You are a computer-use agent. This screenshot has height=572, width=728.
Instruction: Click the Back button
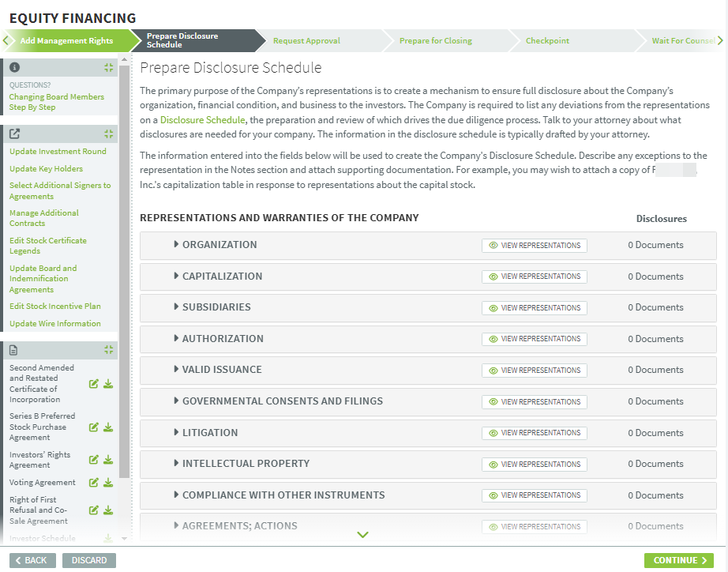coord(32,560)
